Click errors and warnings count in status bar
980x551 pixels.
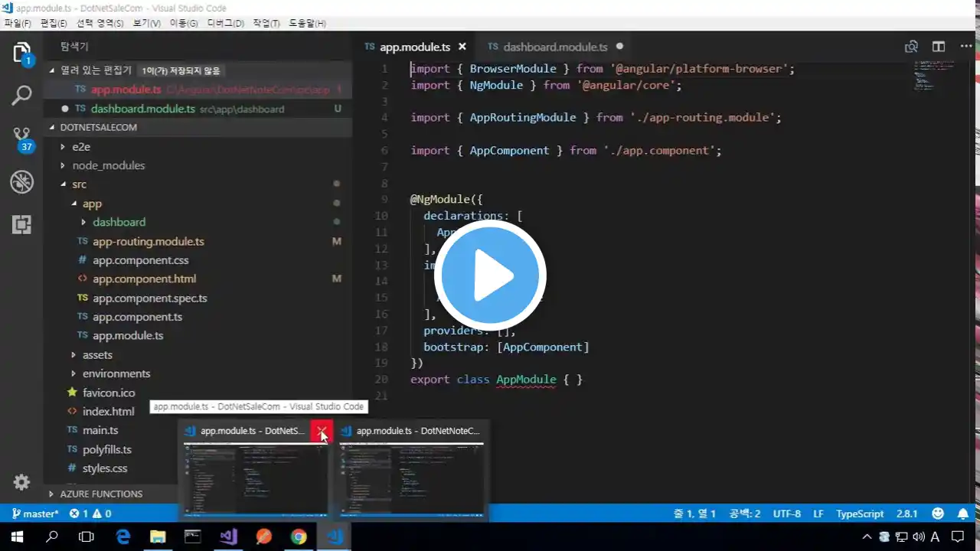click(90, 514)
